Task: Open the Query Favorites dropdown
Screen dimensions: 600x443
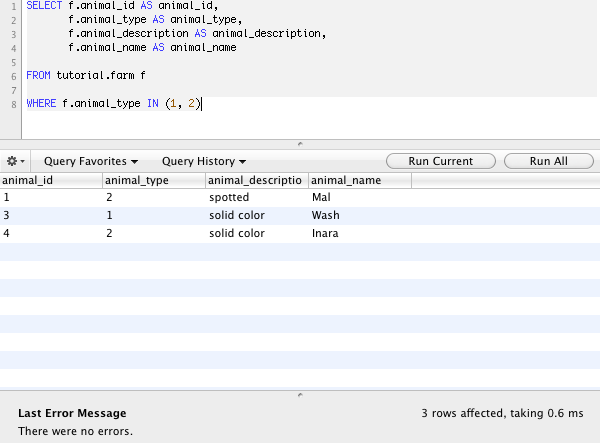Action: point(91,161)
